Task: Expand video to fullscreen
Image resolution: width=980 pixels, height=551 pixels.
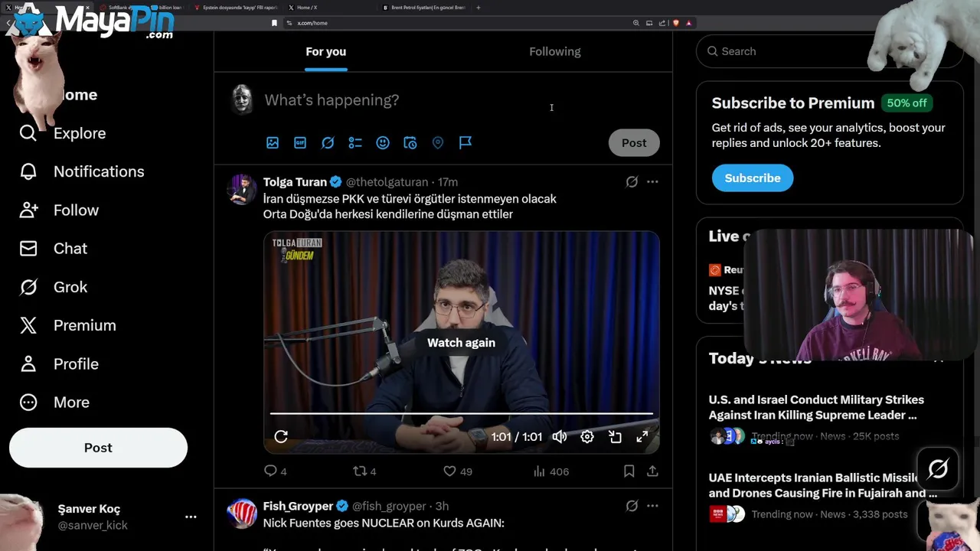Action: (x=642, y=436)
